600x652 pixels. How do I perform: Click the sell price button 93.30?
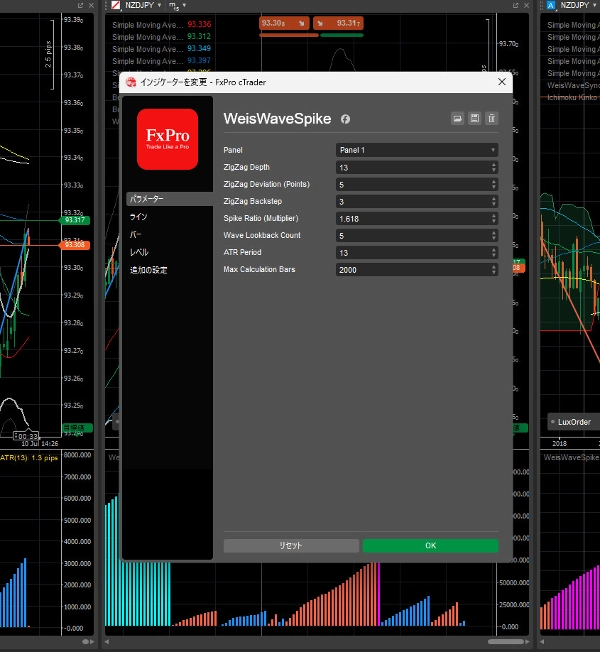[284, 23]
